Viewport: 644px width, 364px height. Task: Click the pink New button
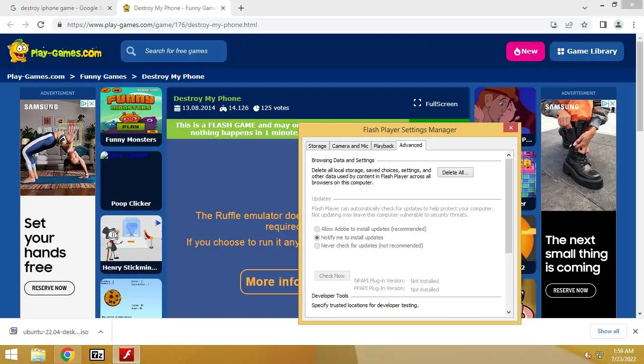(x=526, y=51)
